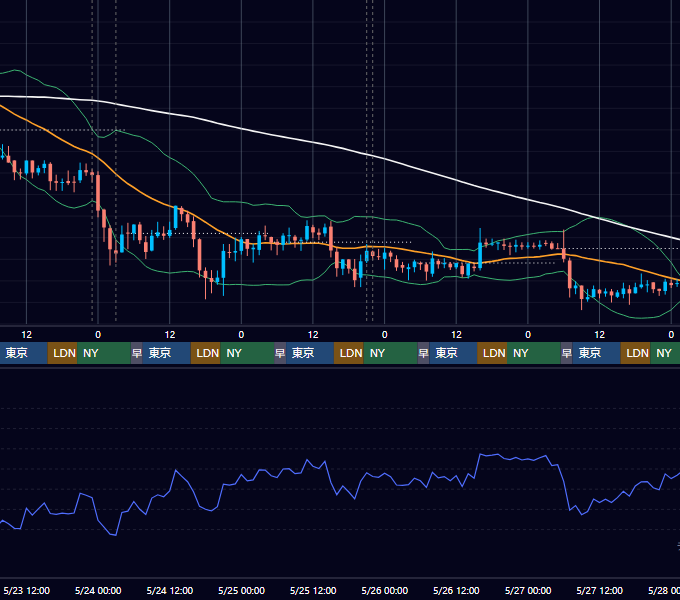Click the 5/25 12:00 date label
Image resolution: width=680 pixels, height=600 pixels.
(313, 590)
